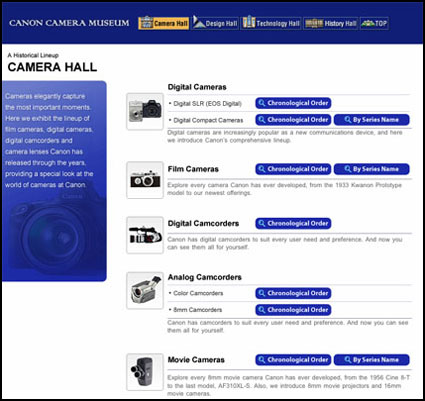This screenshot has width=425, height=401.
Task: Go to Technology Hall tab
Action: (x=271, y=23)
